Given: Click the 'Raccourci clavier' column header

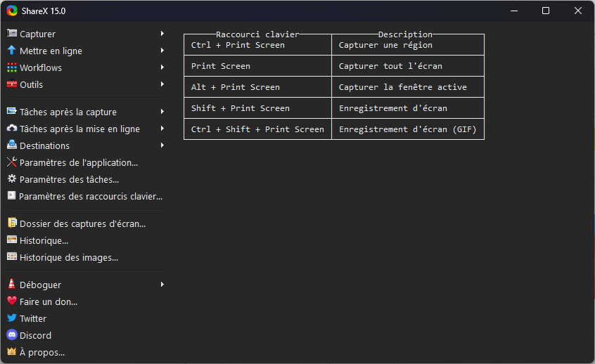Looking at the screenshot, I should 257,34.
